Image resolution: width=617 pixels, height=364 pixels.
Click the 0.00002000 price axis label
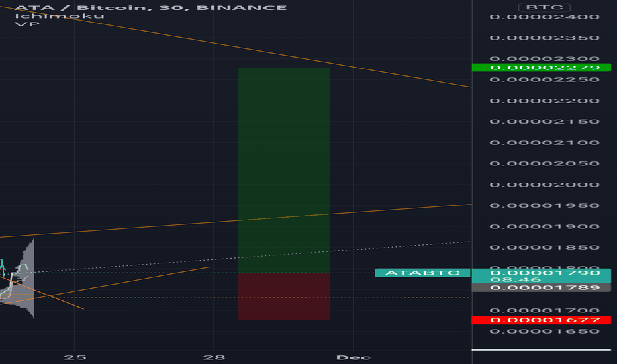[x=545, y=185]
